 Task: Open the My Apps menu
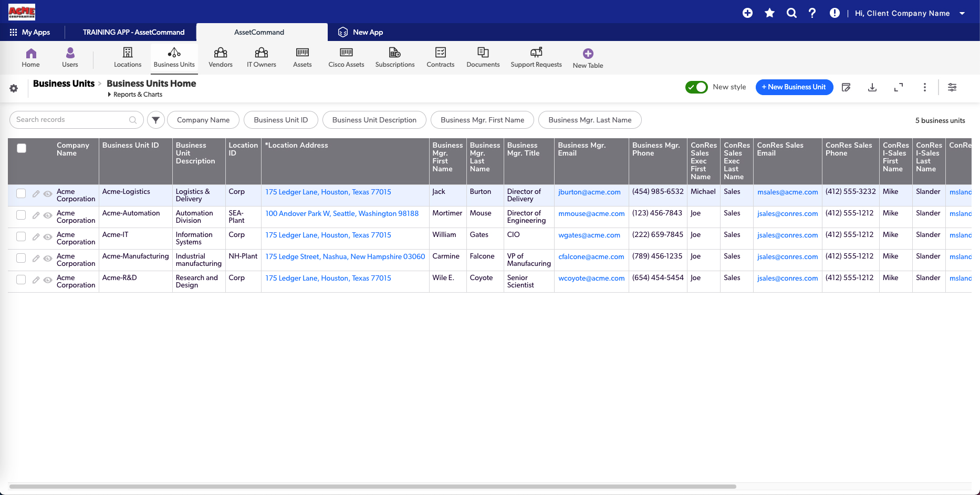pyautogui.click(x=30, y=32)
